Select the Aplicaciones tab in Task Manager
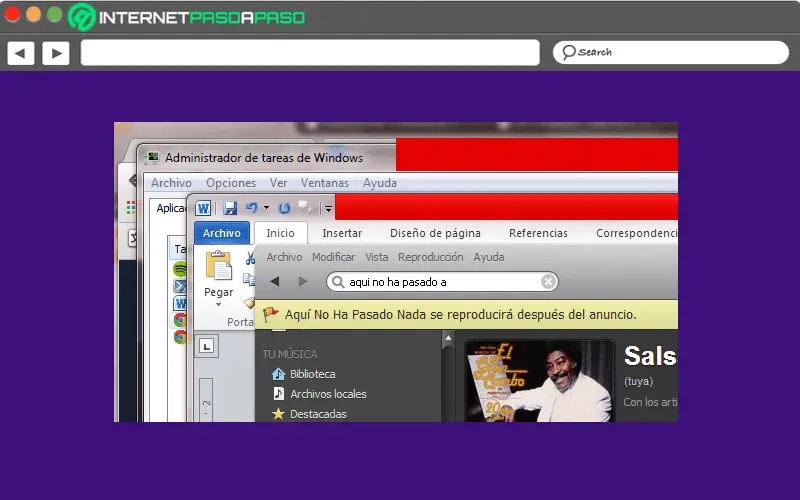 [x=170, y=208]
